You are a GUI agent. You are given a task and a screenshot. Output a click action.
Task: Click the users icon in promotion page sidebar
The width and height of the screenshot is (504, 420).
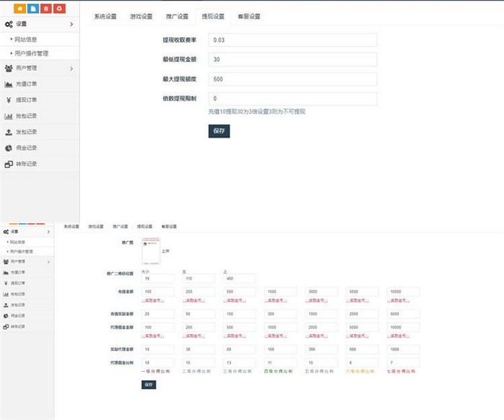(x=6, y=262)
